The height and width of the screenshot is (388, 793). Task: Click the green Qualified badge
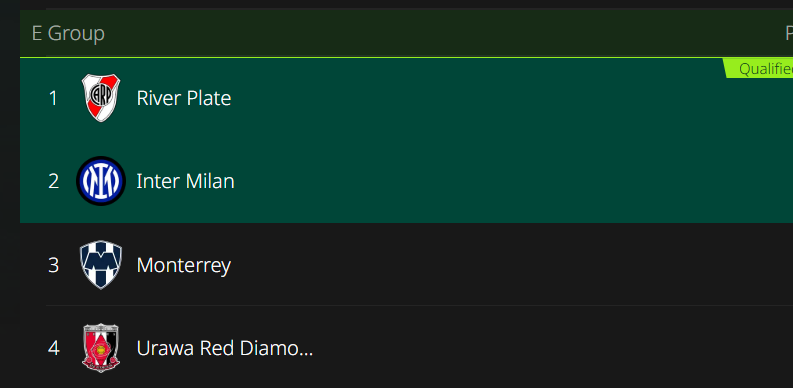point(759,69)
